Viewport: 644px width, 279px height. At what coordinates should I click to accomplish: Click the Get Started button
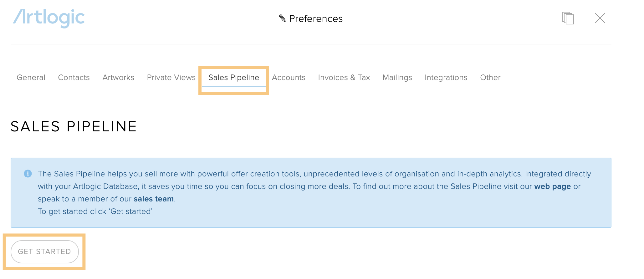coord(44,251)
